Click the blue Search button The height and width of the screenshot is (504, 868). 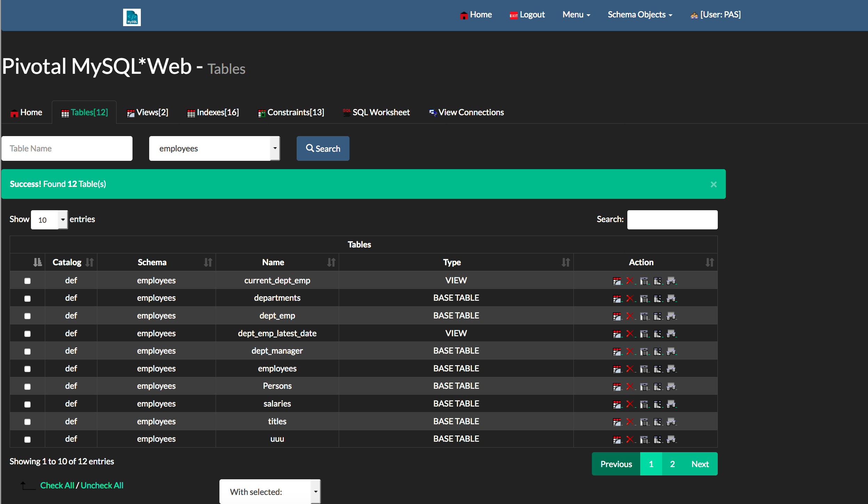coord(323,148)
